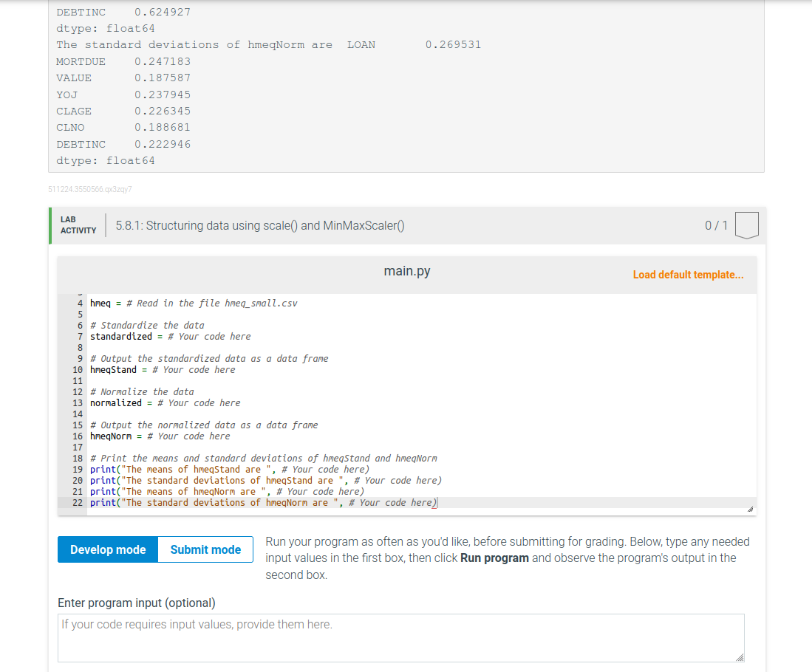Click the score indicator 0 / 1
Screen dimensions: 812x672
716,225
